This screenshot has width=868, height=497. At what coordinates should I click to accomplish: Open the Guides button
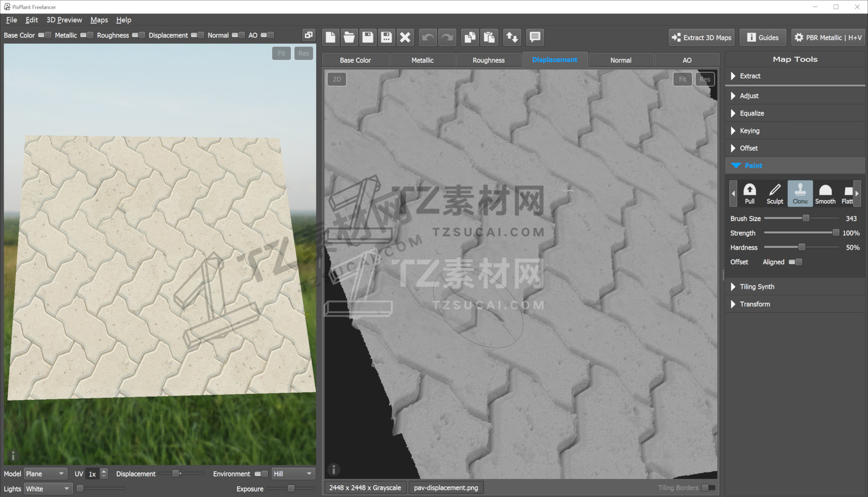pos(763,38)
